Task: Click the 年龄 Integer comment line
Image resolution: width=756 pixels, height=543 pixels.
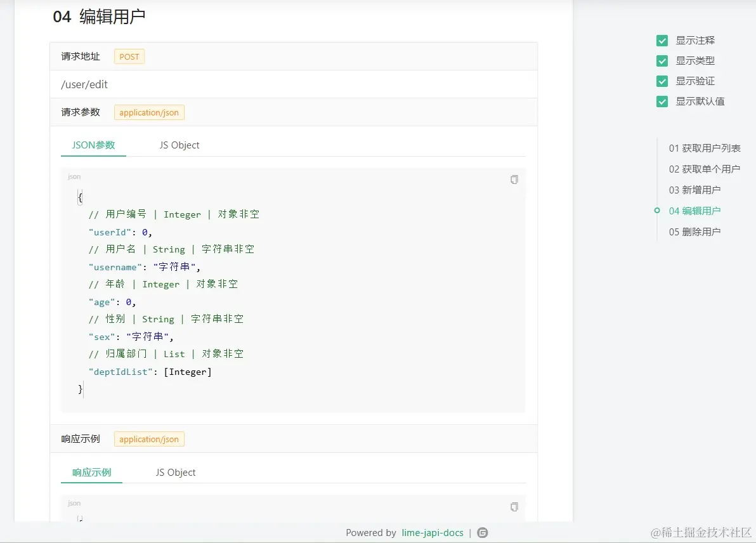Action: pyautogui.click(x=163, y=284)
